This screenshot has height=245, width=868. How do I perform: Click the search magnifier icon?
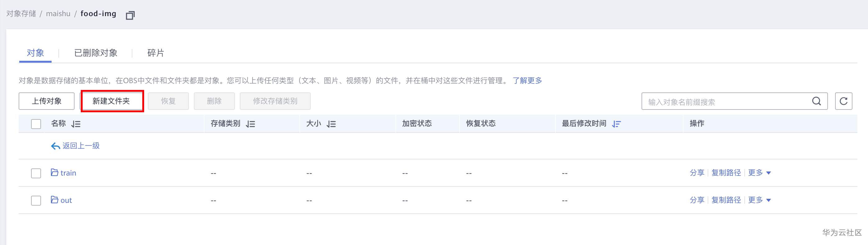tap(816, 101)
